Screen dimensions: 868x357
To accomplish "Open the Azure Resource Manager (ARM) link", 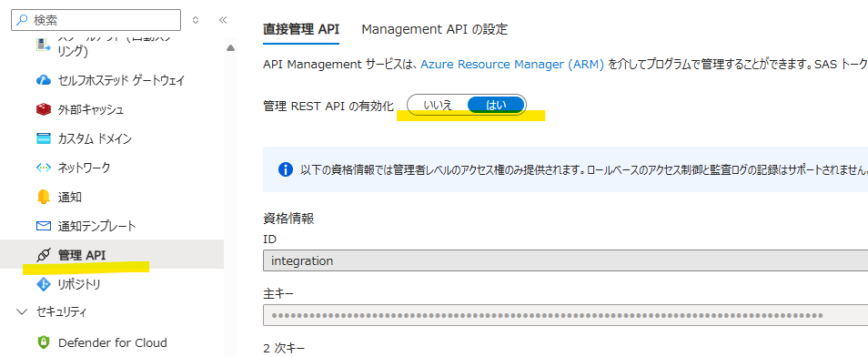I will click(512, 65).
